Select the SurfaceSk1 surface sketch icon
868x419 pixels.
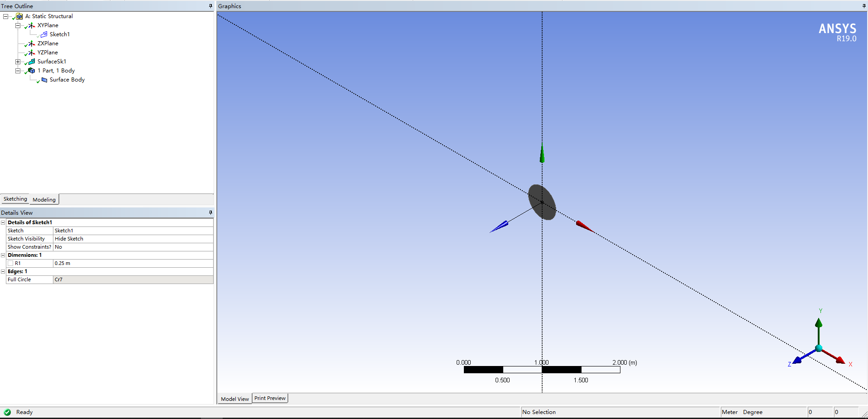[31, 62]
